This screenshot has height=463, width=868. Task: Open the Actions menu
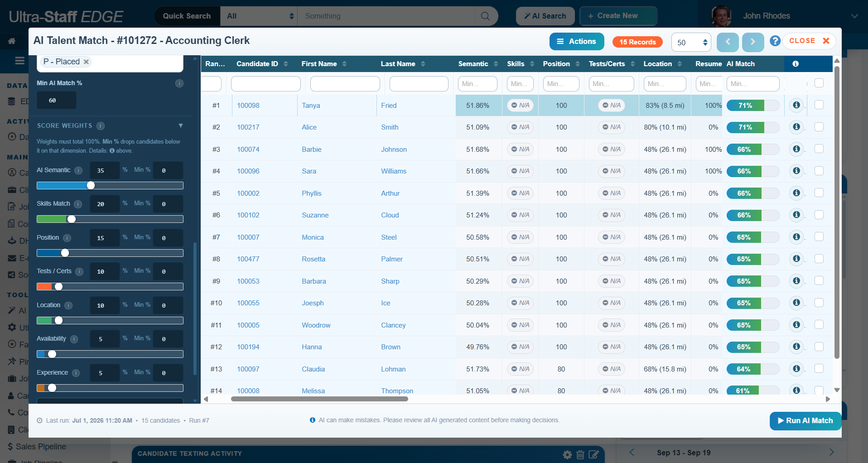point(577,42)
